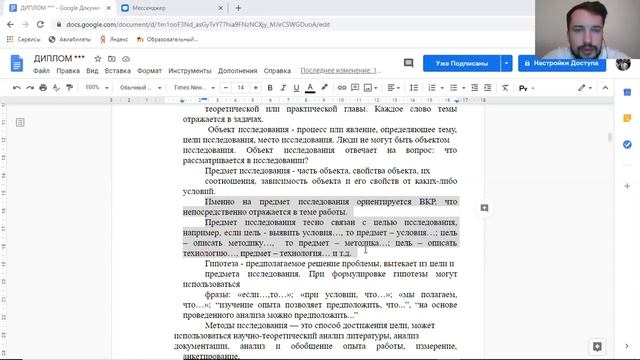Screen dimensions: 640x360
Task: Insert a link from toolbar
Action: (342, 88)
